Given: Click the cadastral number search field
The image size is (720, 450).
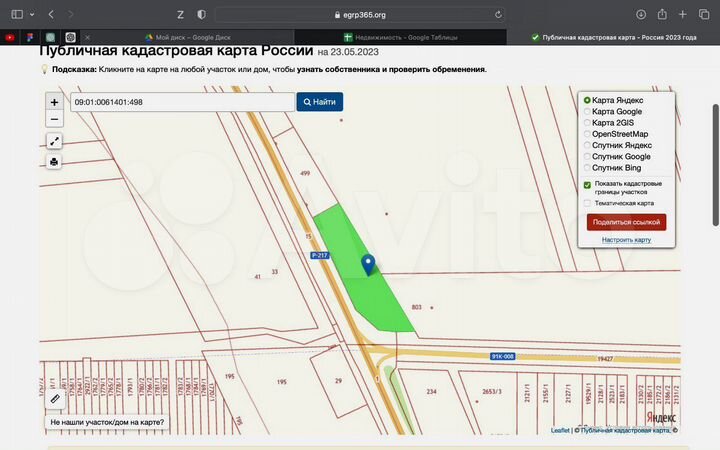Looking at the screenshot, I should 182,102.
